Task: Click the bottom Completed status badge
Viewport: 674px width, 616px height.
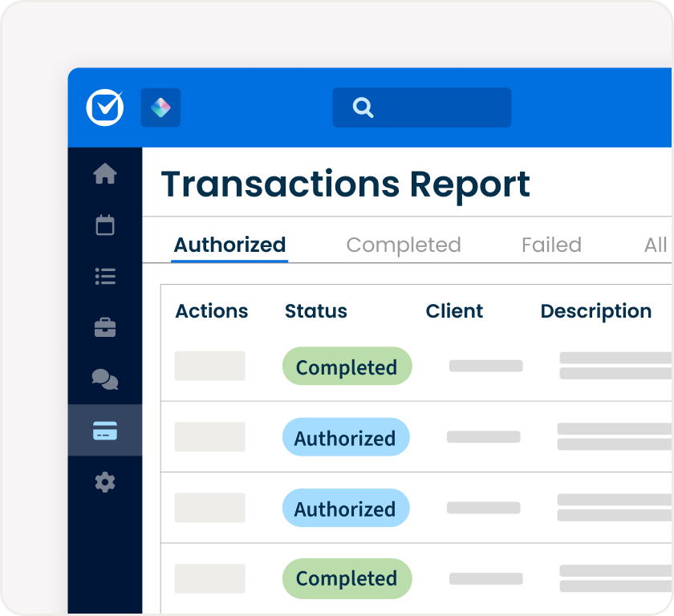Action: tap(347, 578)
